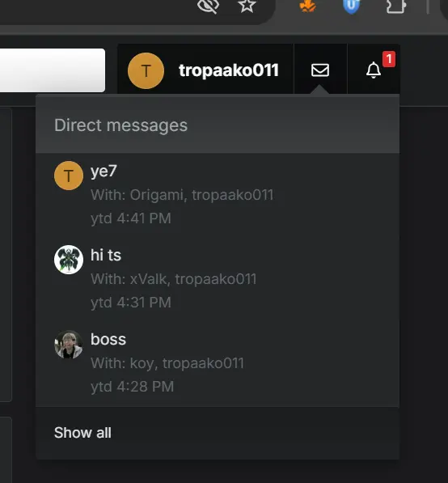Open the envelope direct messages icon

[x=320, y=70]
